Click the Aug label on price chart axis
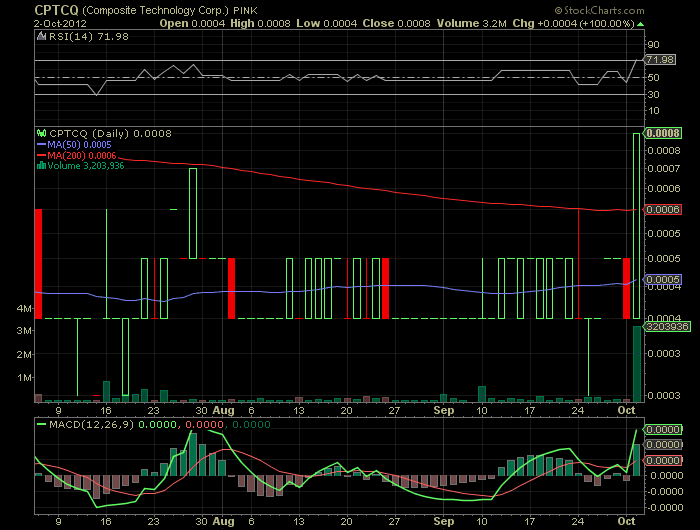700x530 pixels. [223, 410]
